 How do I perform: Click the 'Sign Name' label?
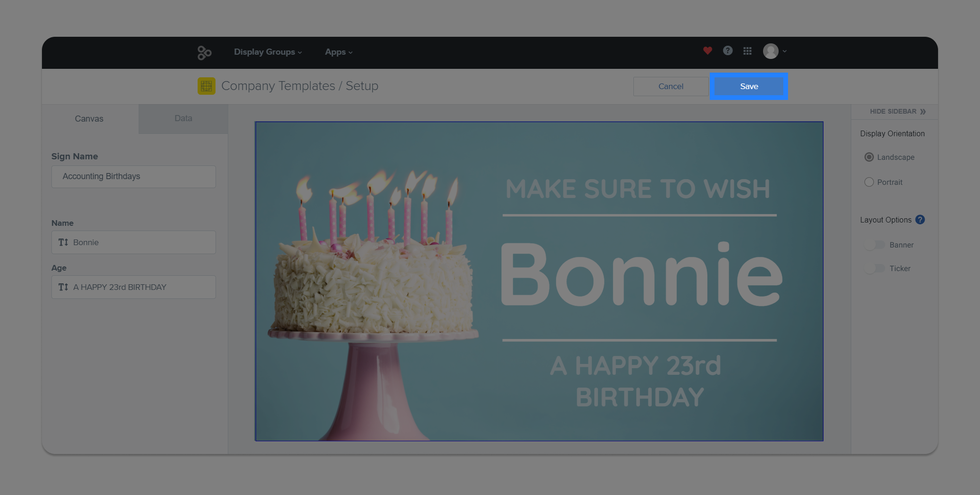[75, 157]
